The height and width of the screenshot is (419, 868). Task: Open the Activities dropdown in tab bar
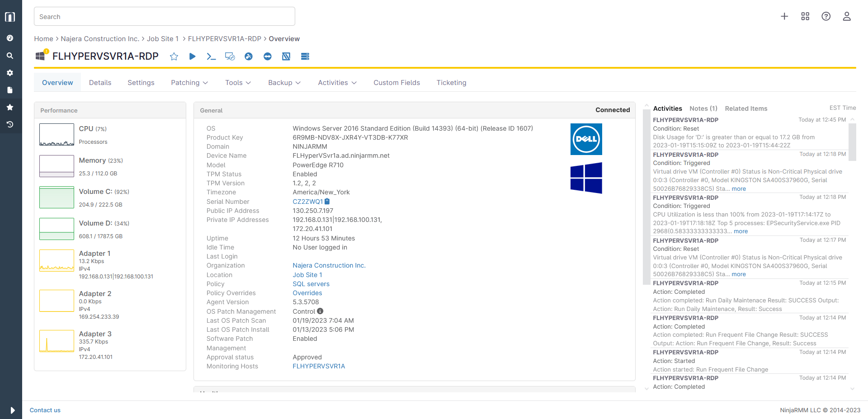pos(337,83)
